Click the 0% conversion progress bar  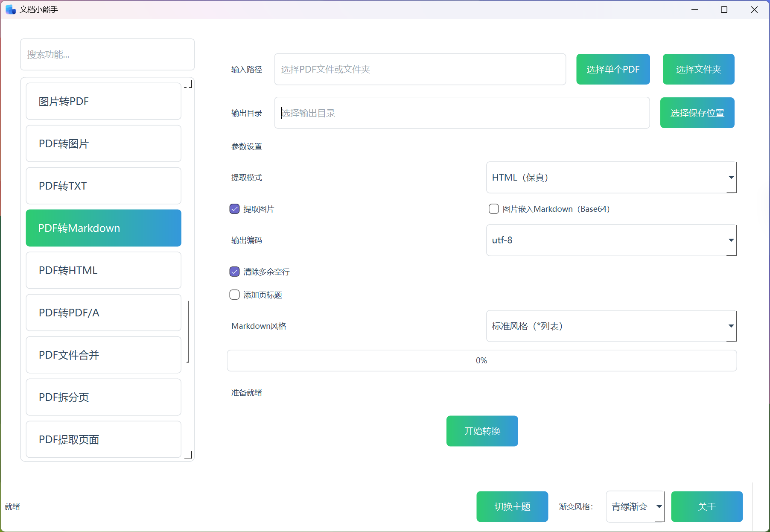click(481, 360)
